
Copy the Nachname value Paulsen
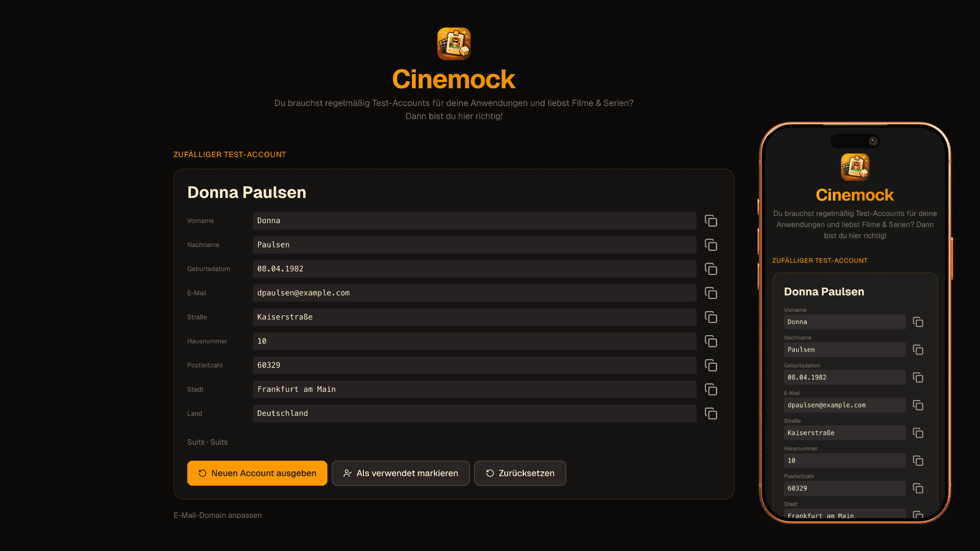pos(711,245)
